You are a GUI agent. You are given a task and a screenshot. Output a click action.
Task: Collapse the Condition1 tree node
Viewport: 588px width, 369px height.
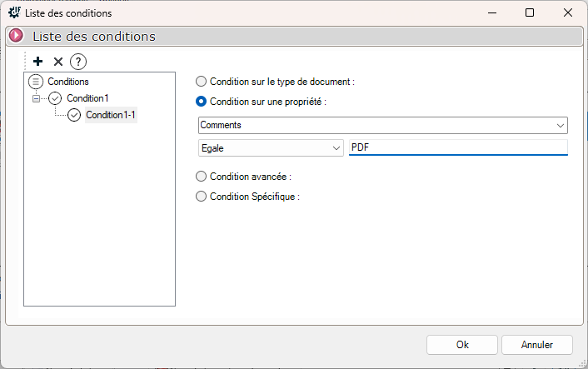coord(36,98)
